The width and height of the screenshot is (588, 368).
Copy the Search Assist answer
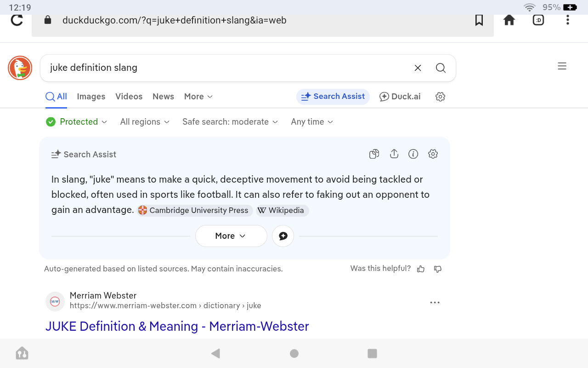(x=374, y=154)
